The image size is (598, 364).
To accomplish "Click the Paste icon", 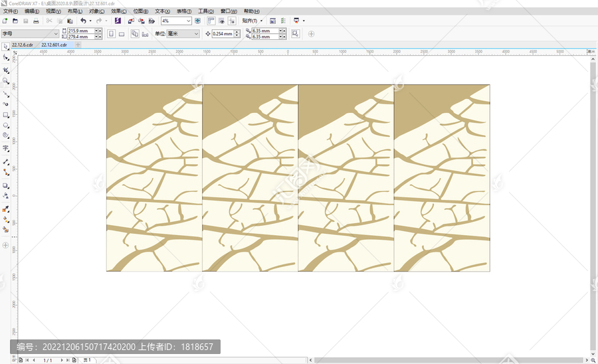I will click(x=70, y=21).
